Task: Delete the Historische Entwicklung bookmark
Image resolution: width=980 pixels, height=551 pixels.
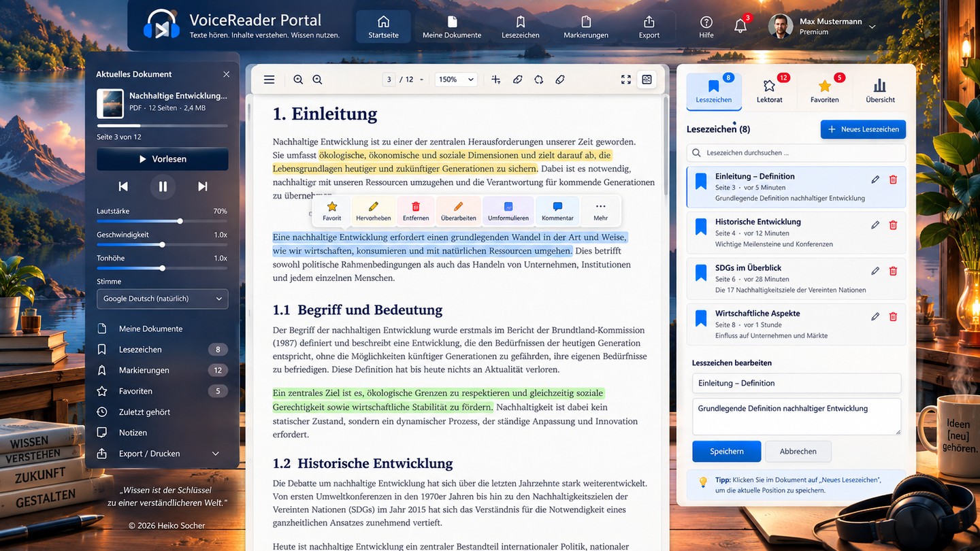Action: [894, 225]
